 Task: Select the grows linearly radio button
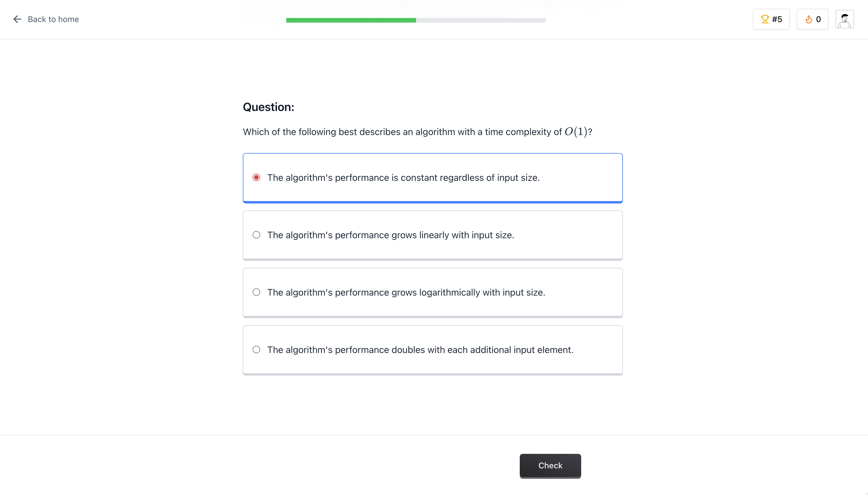(x=256, y=235)
